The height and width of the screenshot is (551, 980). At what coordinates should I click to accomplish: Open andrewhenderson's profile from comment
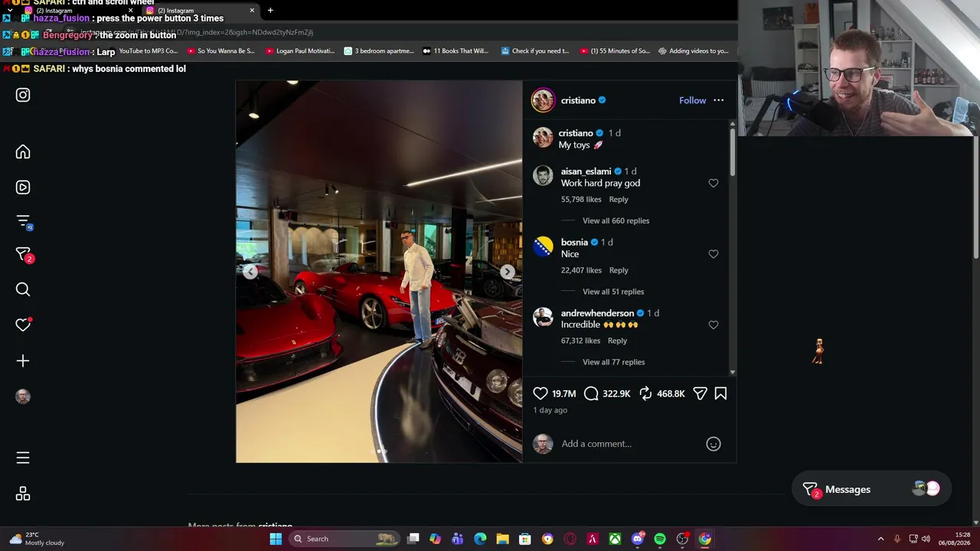click(597, 313)
